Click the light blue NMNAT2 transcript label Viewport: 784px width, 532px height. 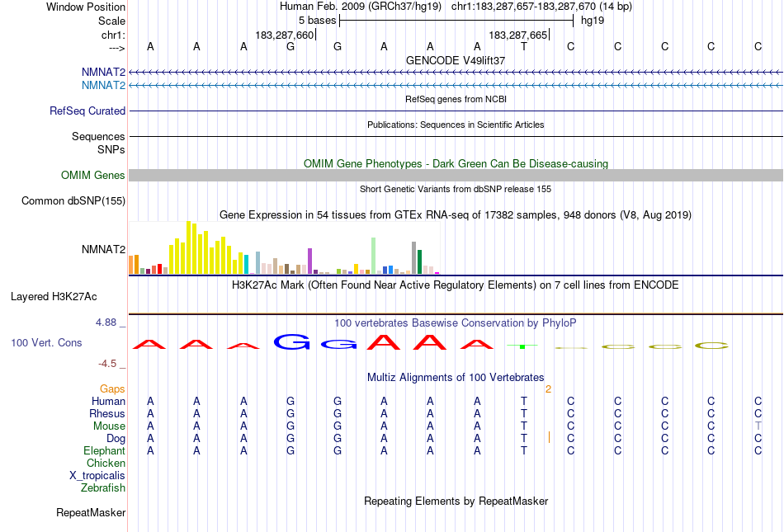(103, 86)
